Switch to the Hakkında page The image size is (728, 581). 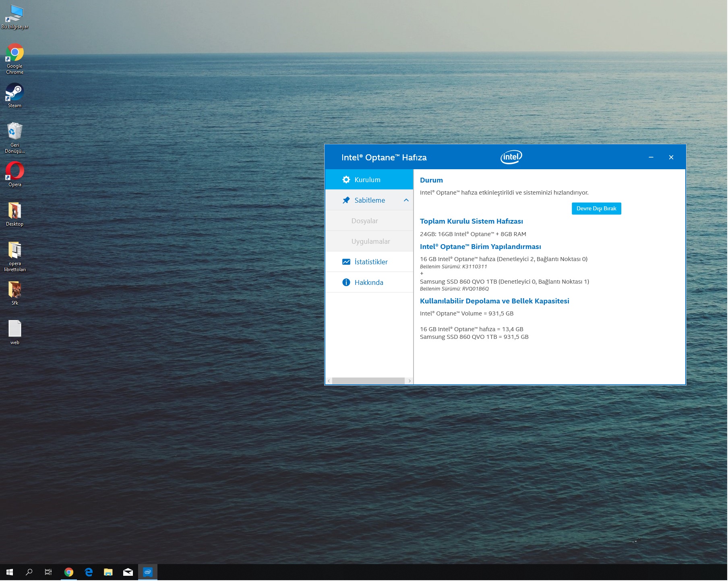369,282
